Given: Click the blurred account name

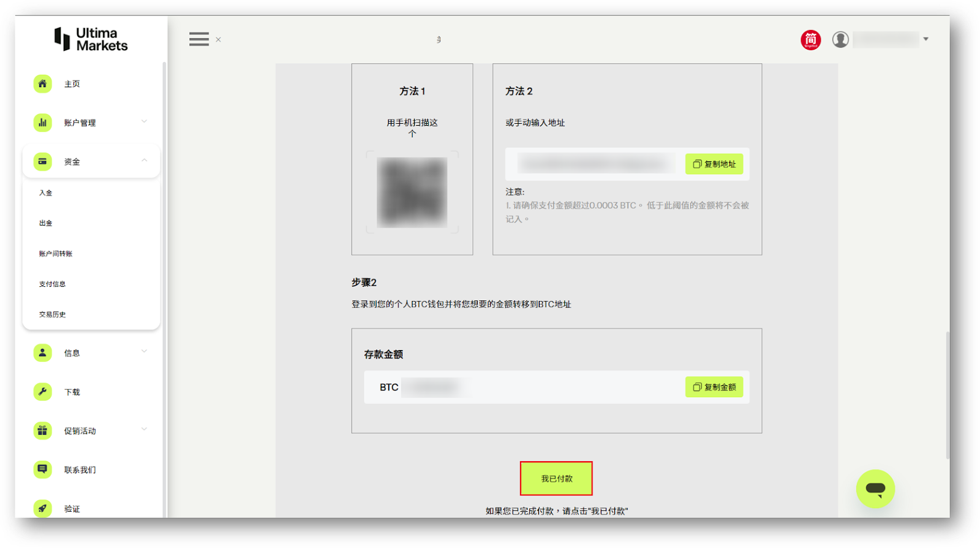Looking at the screenshot, I should pyautogui.click(x=886, y=39).
